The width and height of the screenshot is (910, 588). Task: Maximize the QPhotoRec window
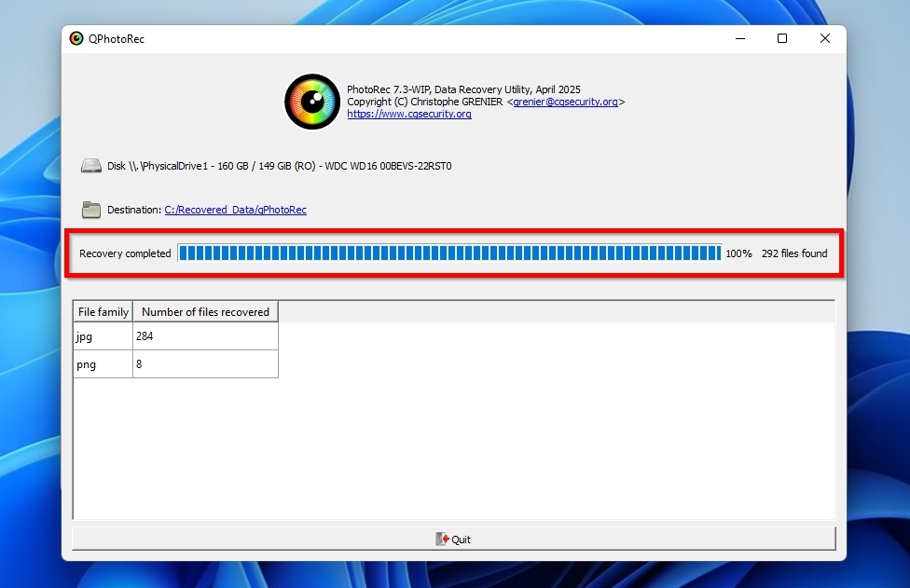(782, 38)
